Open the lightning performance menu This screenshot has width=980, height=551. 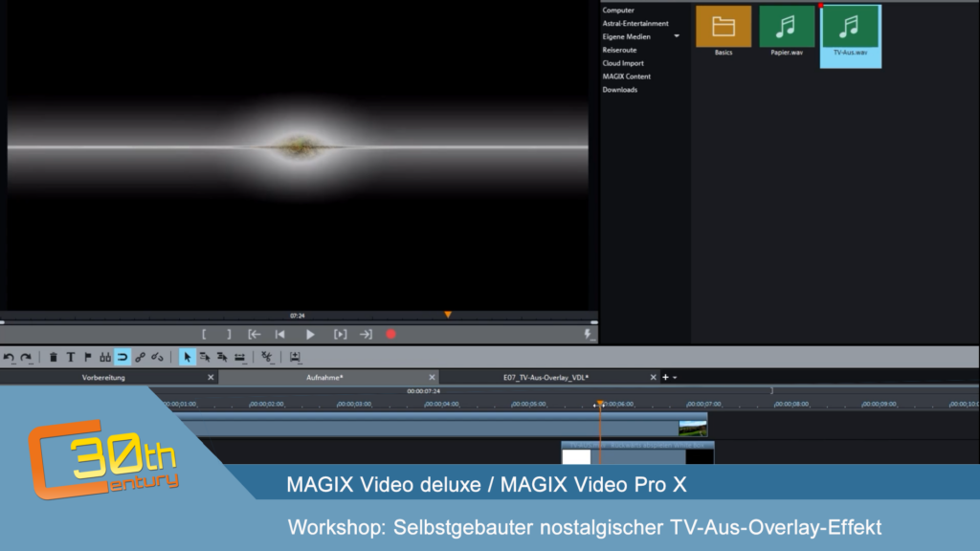[x=589, y=335]
